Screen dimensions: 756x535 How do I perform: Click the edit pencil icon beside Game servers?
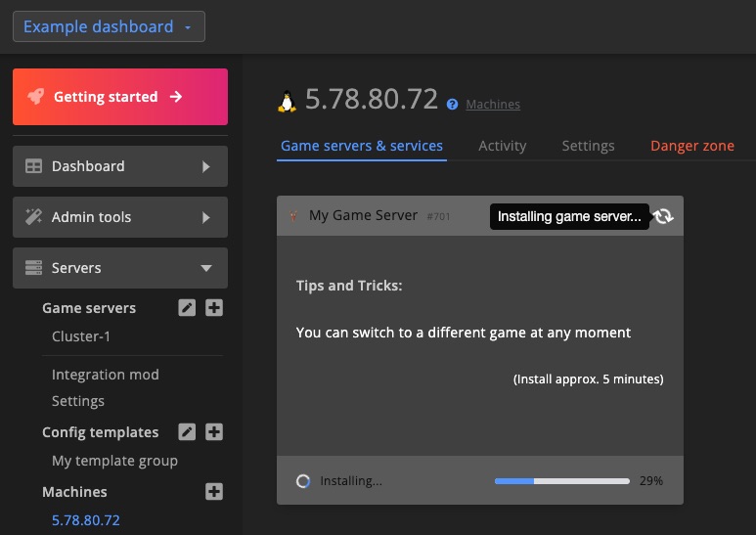point(187,308)
